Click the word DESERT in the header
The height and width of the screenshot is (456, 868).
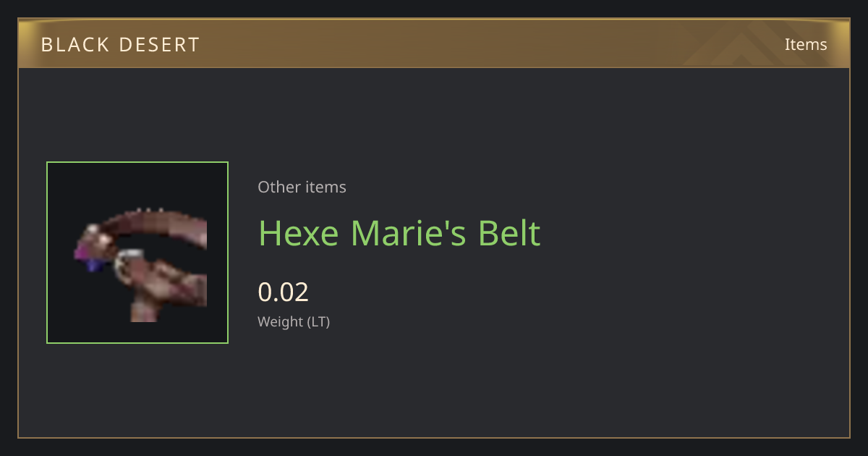(x=159, y=45)
